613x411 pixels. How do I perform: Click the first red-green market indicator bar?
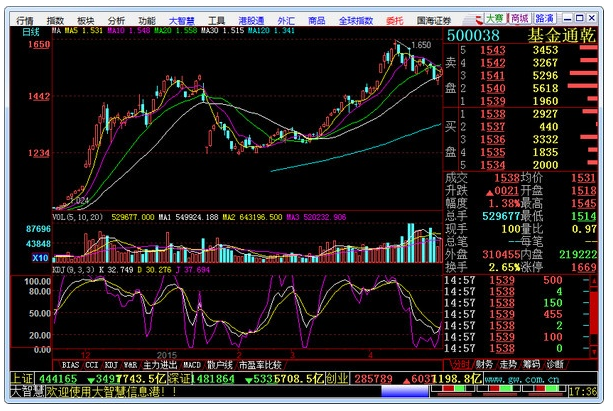pos(453,389)
